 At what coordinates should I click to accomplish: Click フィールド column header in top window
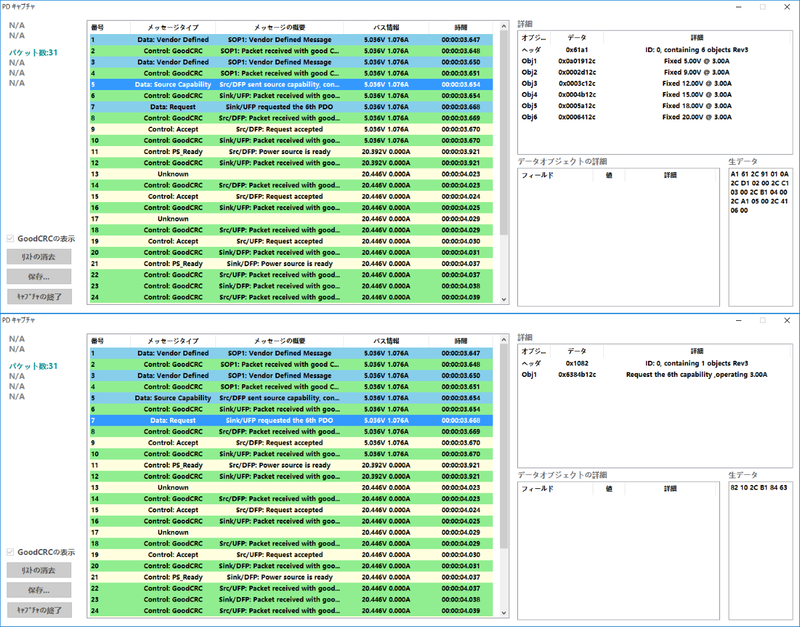point(556,175)
